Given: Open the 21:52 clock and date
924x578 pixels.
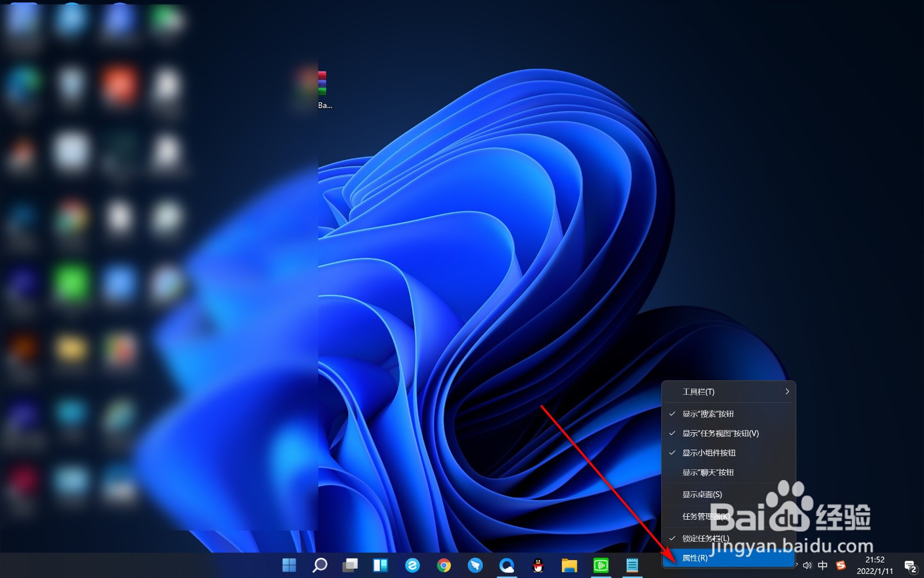Looking at the screenshot, I should (875, 565).
